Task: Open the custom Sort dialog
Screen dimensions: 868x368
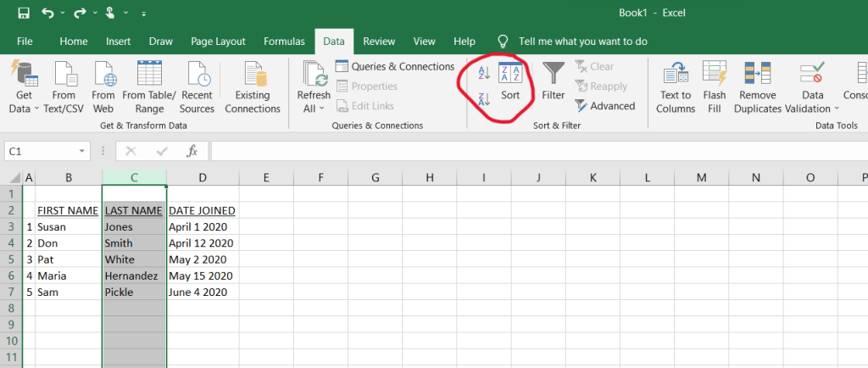Action: click(510, 82)
